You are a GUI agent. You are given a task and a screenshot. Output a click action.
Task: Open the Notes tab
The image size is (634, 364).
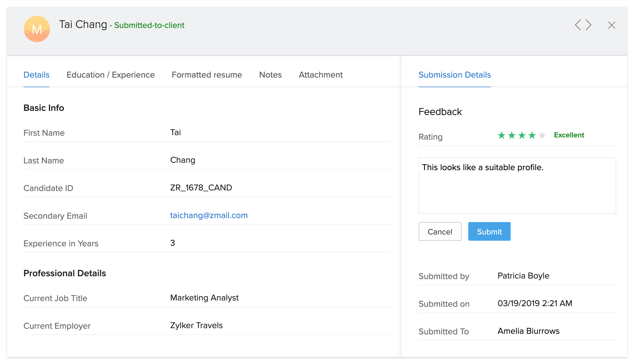coord(270,75)
